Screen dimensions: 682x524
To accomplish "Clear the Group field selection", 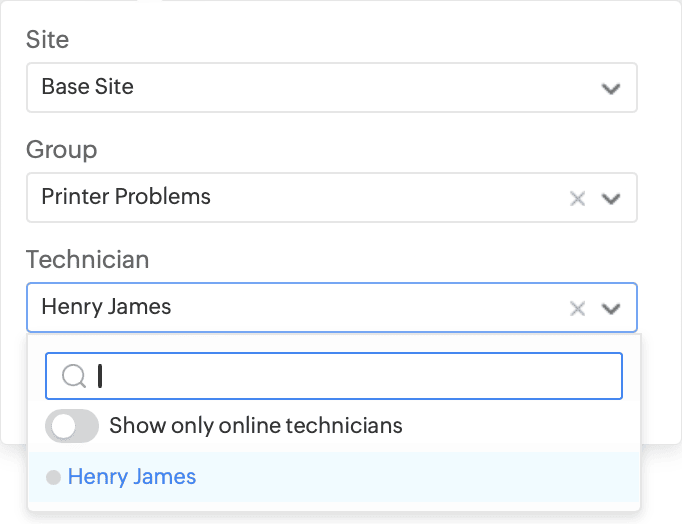I will (x=577, y=198).
